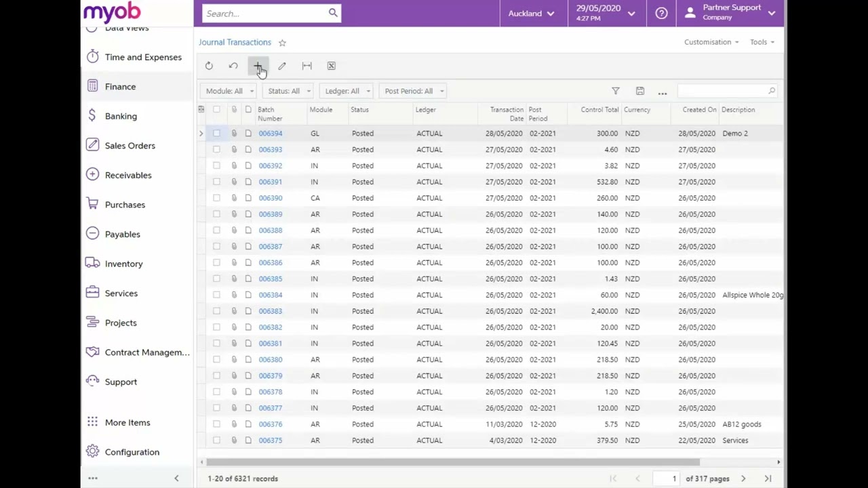Viewport: 868px width, 488px height.
Task: Click the refresh icon in toolbar
Action: click(209, 66)
